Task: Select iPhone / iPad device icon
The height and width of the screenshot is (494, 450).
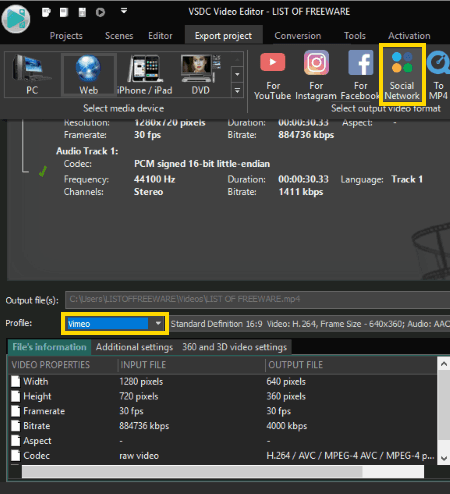Action: click(x=145, y=75)
